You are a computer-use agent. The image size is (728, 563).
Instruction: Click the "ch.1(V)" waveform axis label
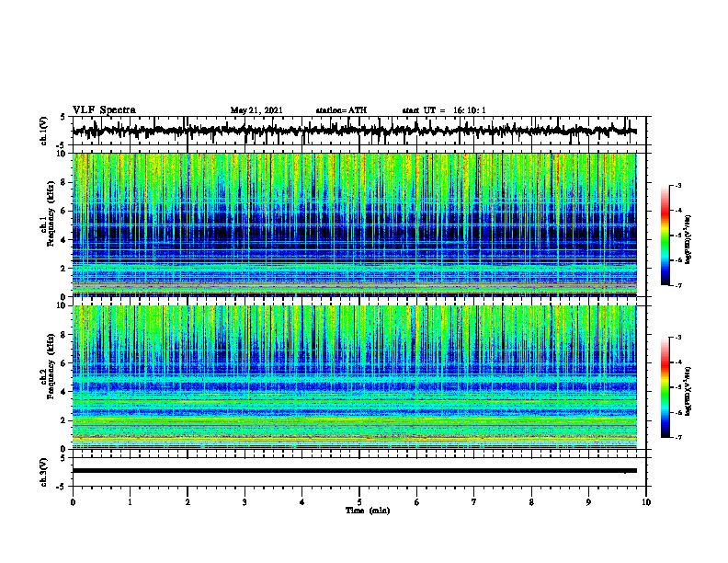[x=44, y=131]
